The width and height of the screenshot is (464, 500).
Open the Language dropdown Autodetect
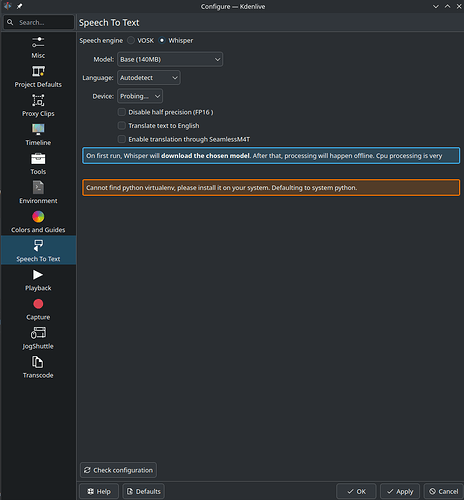coord(149,78)
